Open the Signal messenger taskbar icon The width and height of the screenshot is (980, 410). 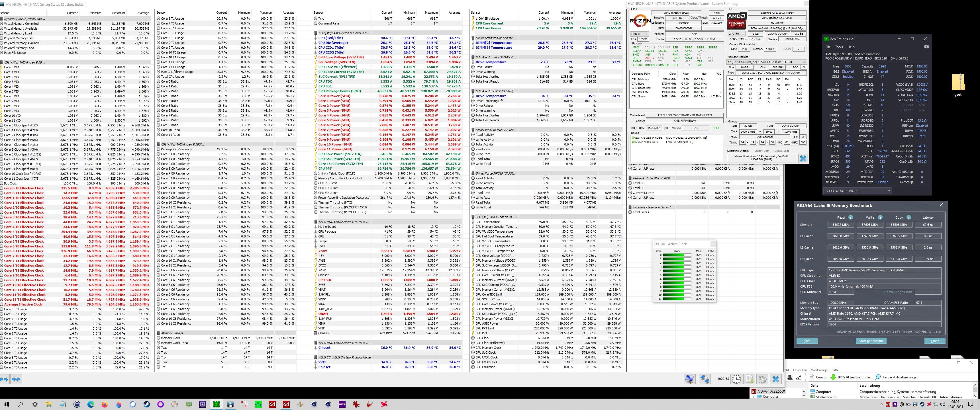132,404
